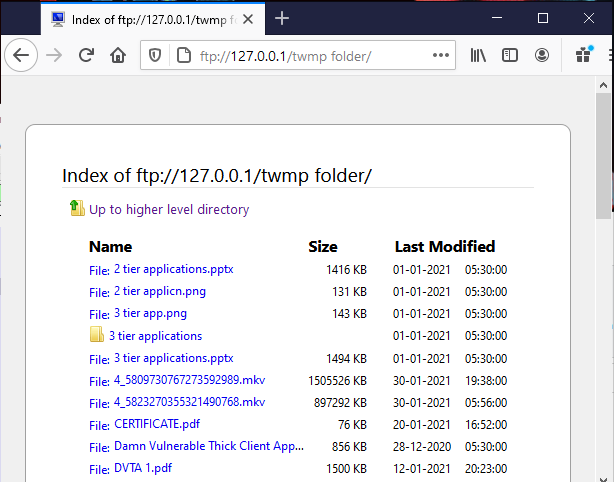Open the Firefox home page
This screenshot has width=614, height=482.
click(x=118, y=55)
